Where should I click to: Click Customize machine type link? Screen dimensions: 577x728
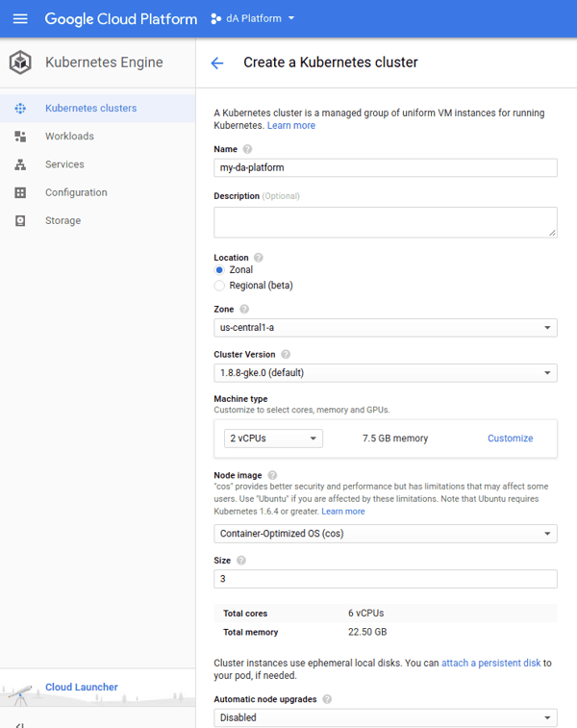pyautogui.click(x=510, y=439)
